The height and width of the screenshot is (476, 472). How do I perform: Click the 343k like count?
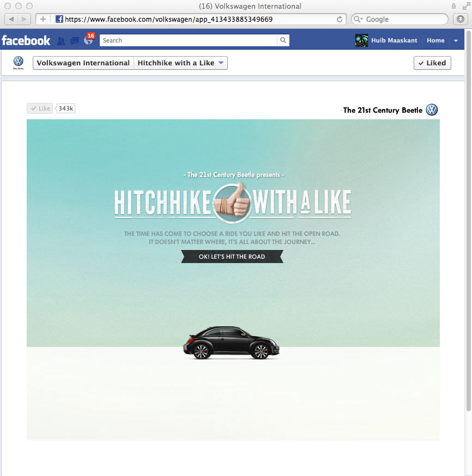(65, 108)
